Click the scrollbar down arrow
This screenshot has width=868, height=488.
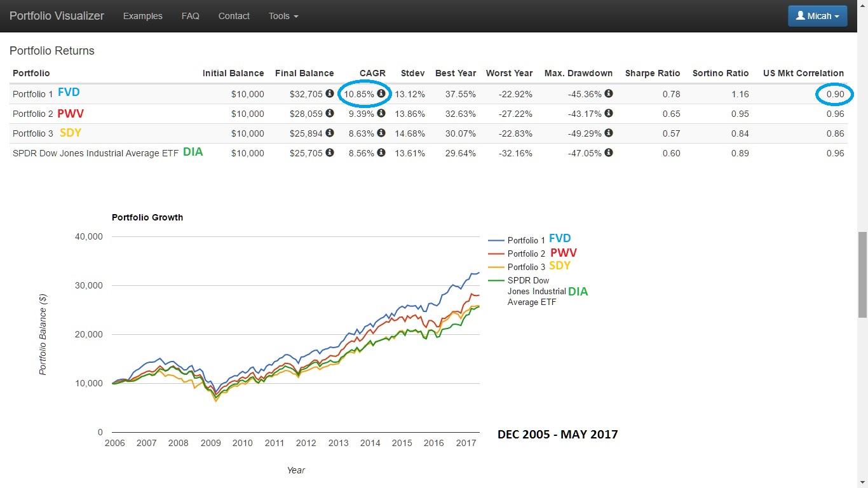862,482
